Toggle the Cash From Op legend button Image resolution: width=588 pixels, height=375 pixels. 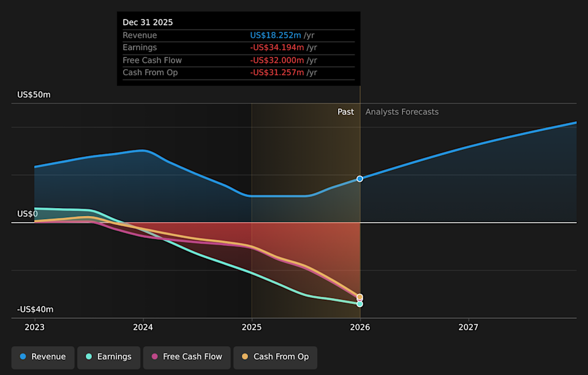click(275, 357)
